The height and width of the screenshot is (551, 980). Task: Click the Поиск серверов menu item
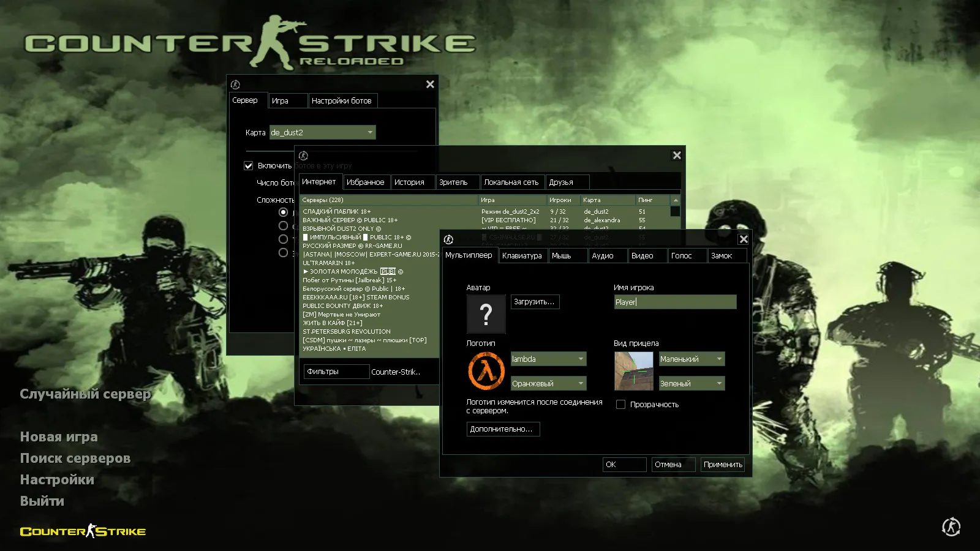click(x=75, y=458)
